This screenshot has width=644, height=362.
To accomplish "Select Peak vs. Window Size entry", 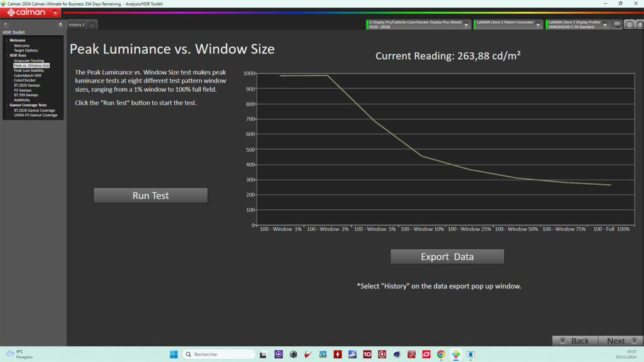I will pos(31,65).
